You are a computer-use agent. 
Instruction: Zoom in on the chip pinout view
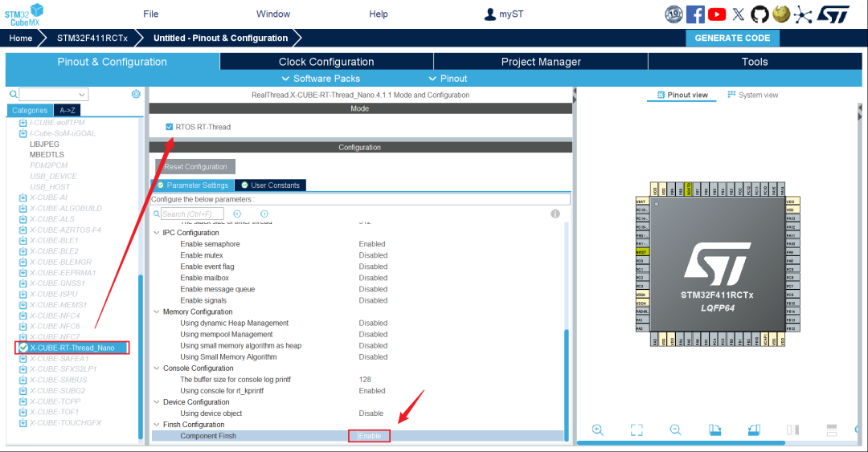pos(598,430)
